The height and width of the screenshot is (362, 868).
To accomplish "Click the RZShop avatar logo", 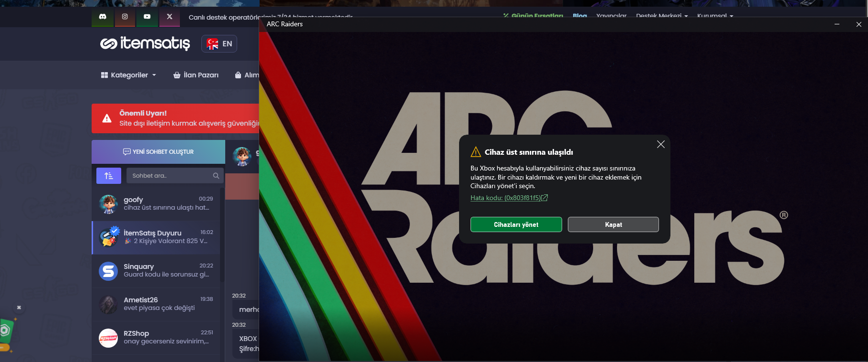I will 108,338.
